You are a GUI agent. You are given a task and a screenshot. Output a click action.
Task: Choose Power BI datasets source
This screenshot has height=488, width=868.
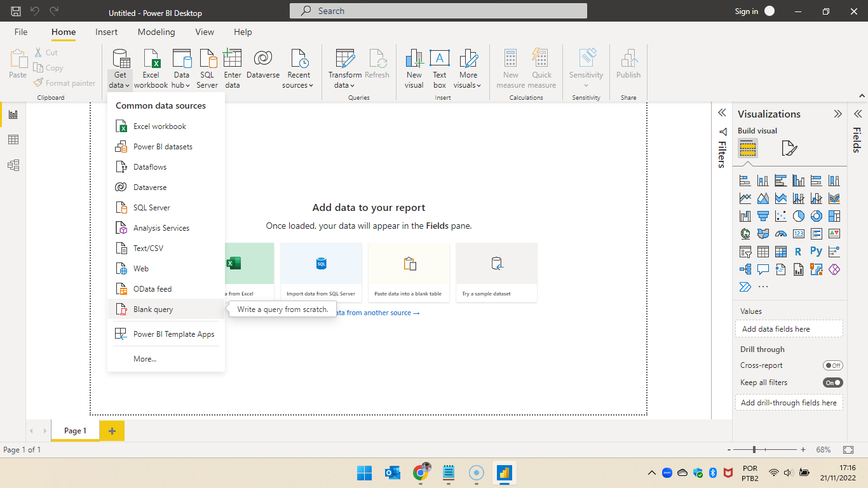pos(166,147)
